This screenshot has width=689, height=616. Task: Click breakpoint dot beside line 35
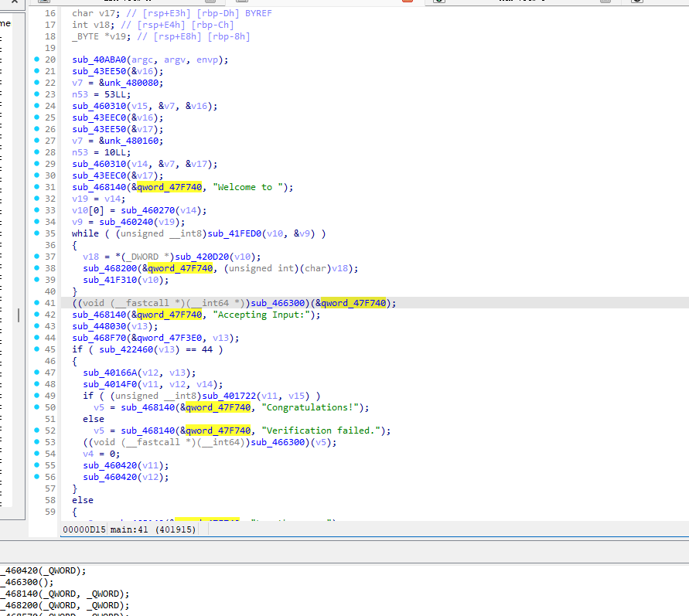(36, 233)
